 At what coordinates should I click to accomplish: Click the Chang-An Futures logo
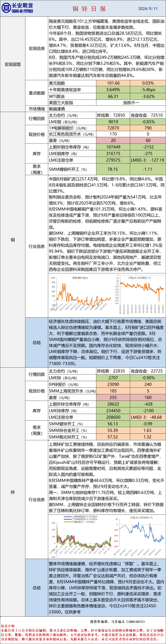pos(17,8)
